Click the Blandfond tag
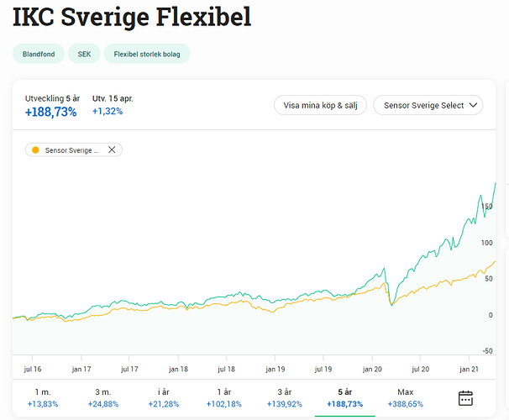Image resolution: width=509 pixels, height=420 pixels. click(x=39, y=54)
